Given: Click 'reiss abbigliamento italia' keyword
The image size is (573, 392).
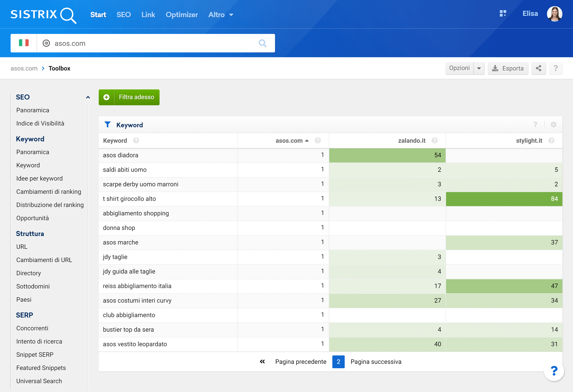Looking at the screenshot, I should [x=137, y=286].
